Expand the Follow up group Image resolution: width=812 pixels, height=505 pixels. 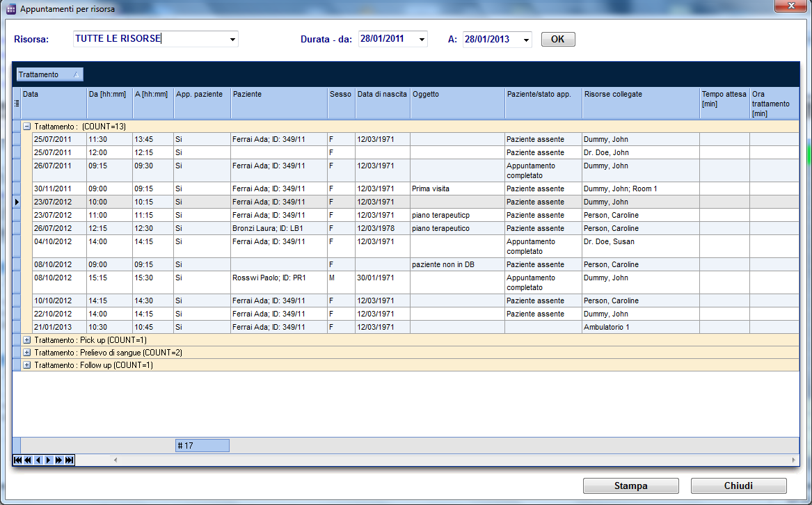[x=27, y=365]
